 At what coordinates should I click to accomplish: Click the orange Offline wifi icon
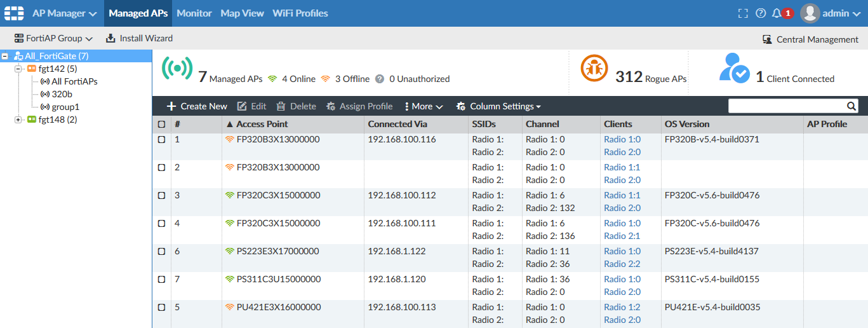coord(326,79)
